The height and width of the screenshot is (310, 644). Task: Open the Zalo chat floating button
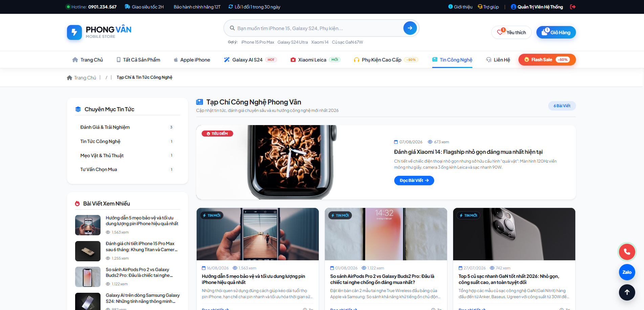coord(627,272)
